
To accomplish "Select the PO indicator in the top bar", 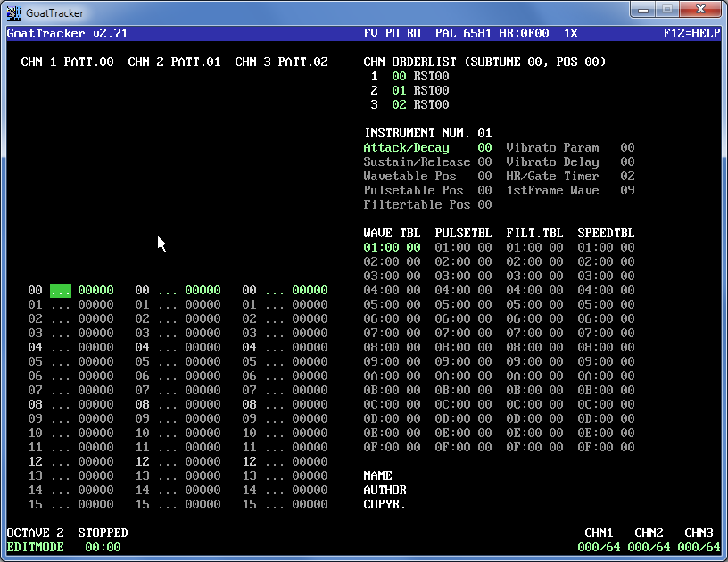I will pyautogui.click(x=392, y=33).
